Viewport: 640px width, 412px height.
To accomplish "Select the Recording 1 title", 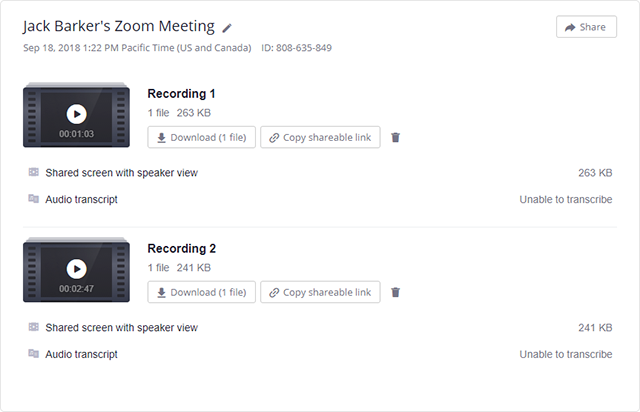I will coord(181,94).
